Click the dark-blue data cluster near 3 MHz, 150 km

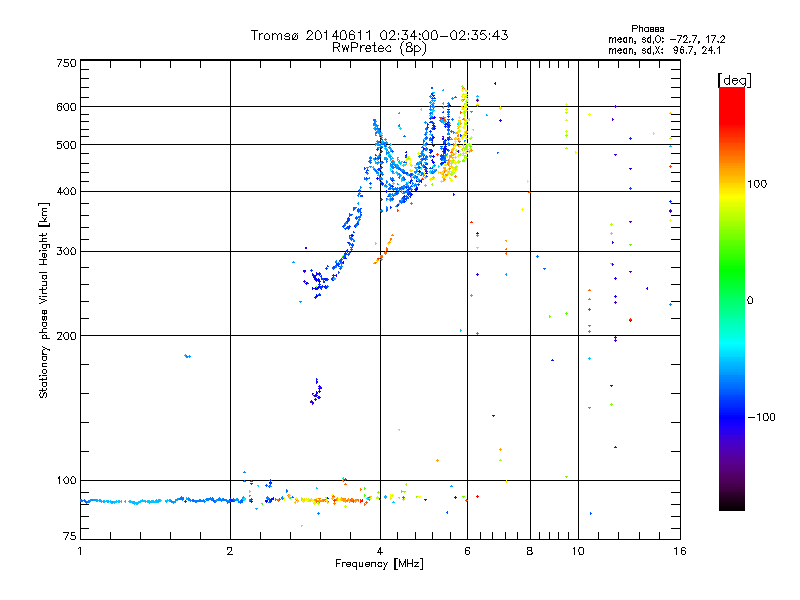(x=316, y=392)
